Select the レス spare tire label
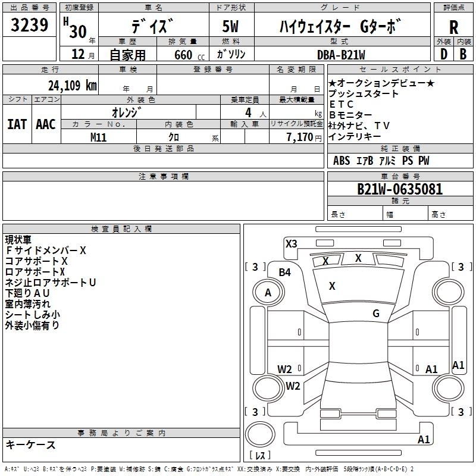Image resolution: width=476 pixels, height=476 pixels. coord(260,455)
